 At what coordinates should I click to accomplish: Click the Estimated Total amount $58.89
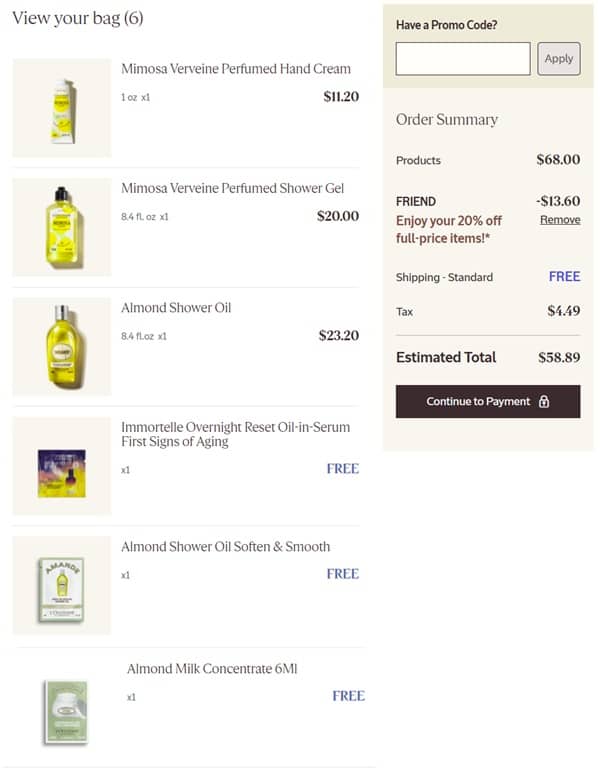tap(559, 357)
